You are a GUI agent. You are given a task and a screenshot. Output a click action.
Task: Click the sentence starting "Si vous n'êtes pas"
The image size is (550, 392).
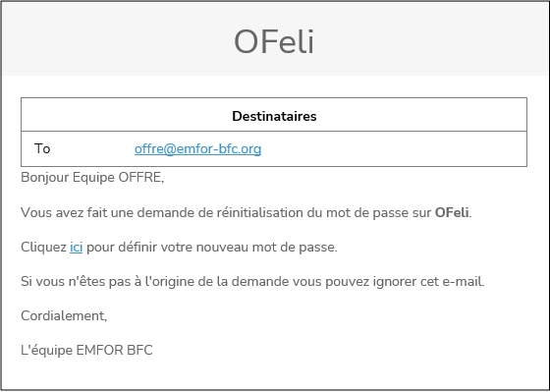(x=252, y=281)
